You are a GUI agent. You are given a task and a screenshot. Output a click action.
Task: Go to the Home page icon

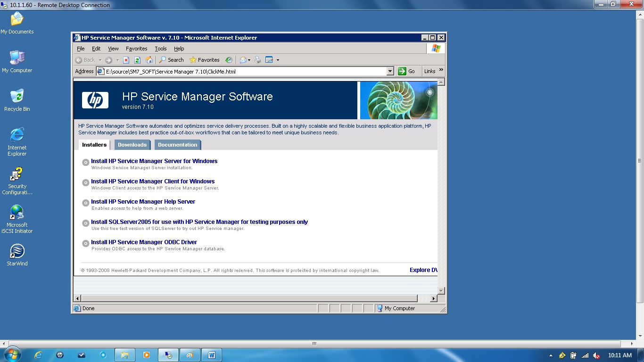click(x=149, y=60)
